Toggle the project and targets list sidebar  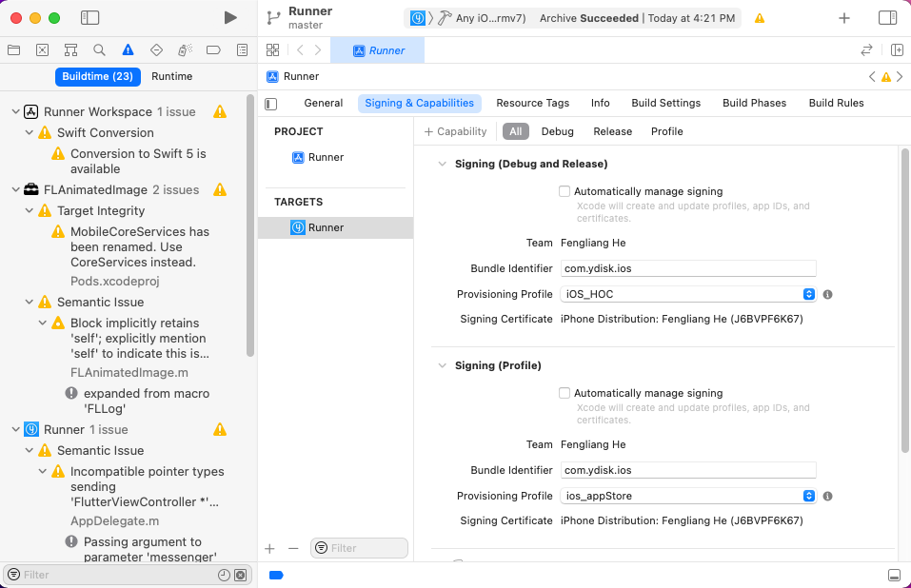[271, 104]
